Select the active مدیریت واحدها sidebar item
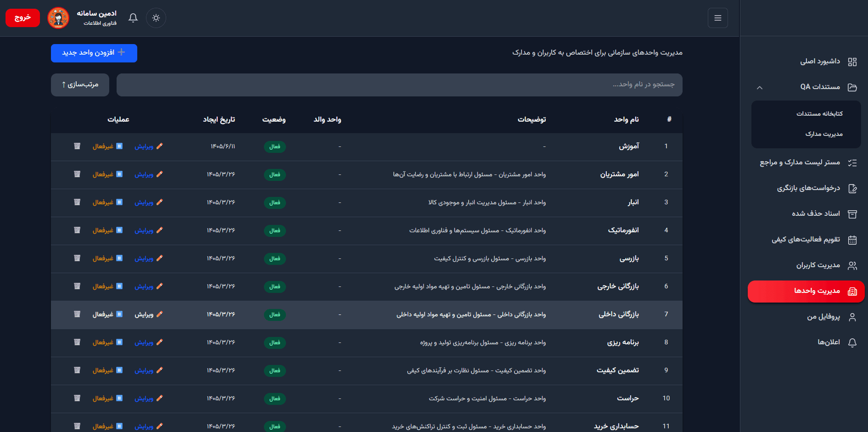868x432 pixels. (806, 291)
